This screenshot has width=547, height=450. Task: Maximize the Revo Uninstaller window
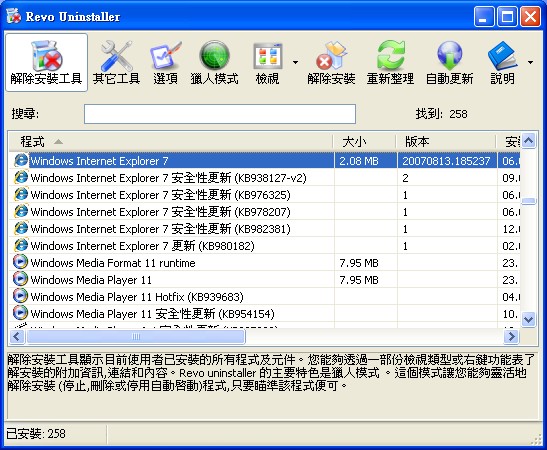(x=507, y=16)
